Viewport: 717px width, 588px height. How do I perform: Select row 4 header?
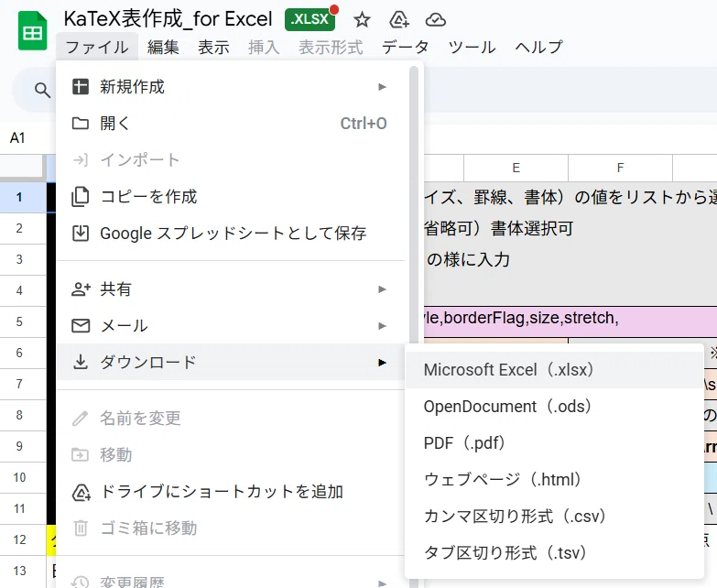coord(23,291)
